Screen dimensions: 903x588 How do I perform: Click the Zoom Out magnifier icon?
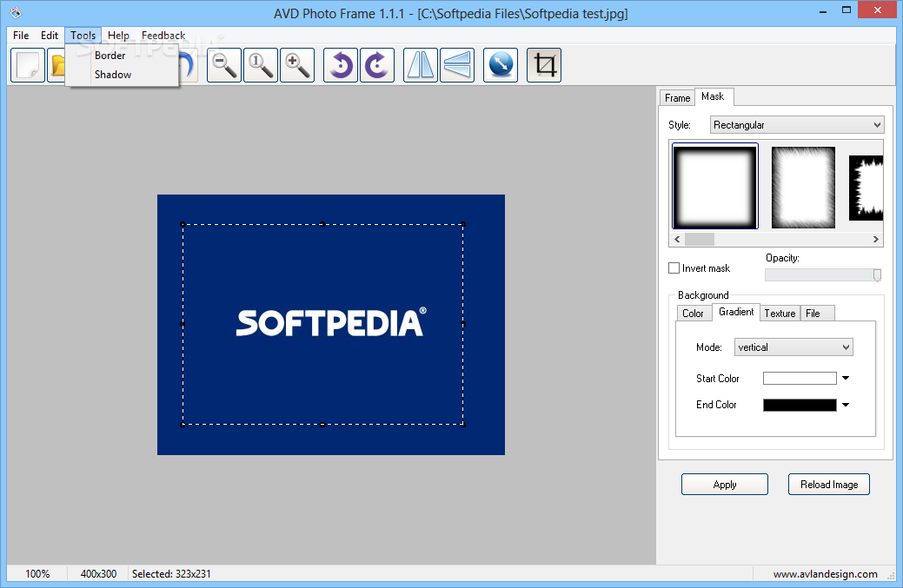coord(224,65)
